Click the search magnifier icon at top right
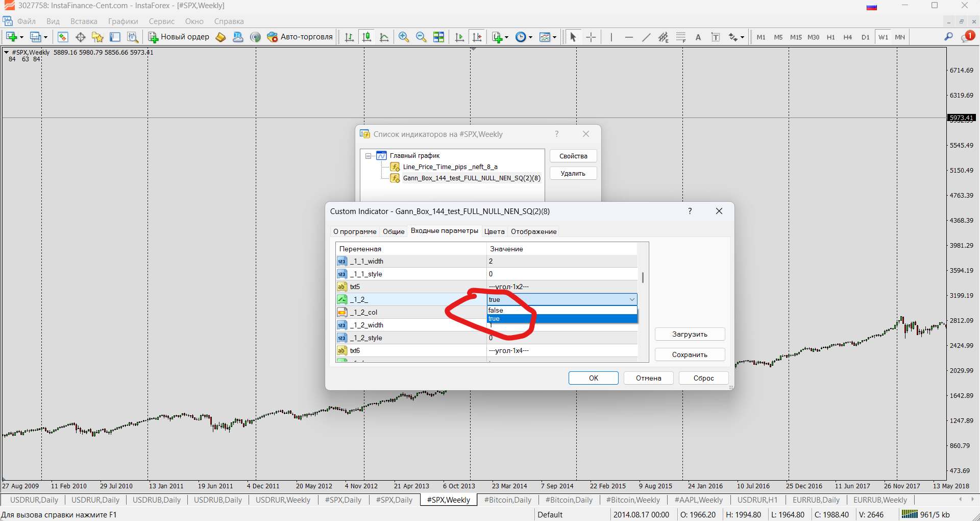Screen dimensions: 980x521 pos(948,37)
